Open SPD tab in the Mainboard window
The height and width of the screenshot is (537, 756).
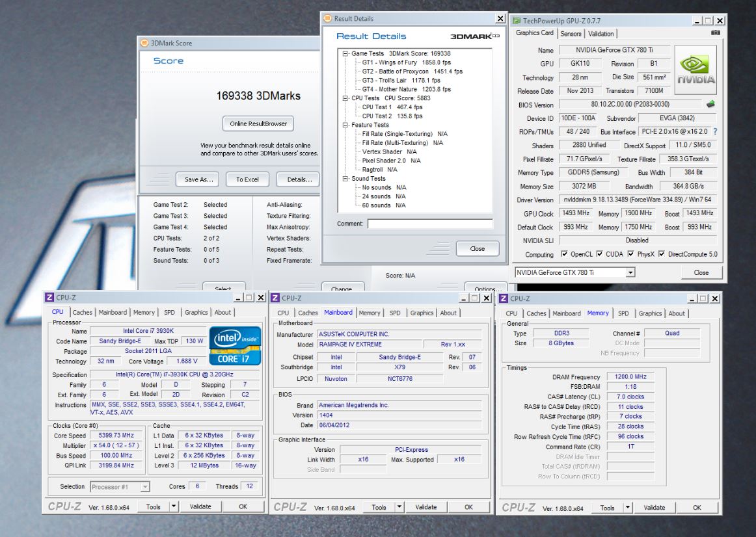[395, 313]
